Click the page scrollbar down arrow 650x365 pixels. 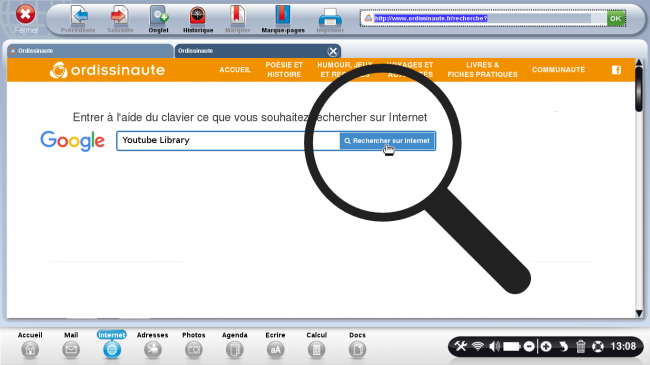639,314
